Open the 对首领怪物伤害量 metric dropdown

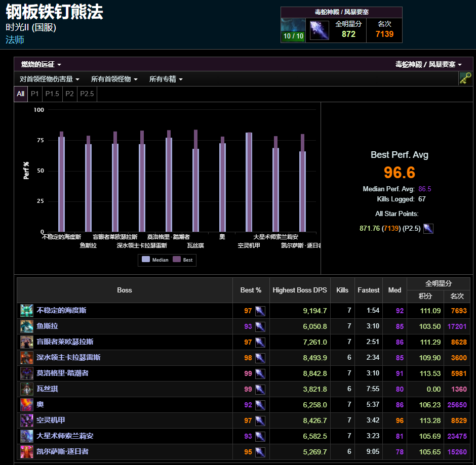coord(49,79)
